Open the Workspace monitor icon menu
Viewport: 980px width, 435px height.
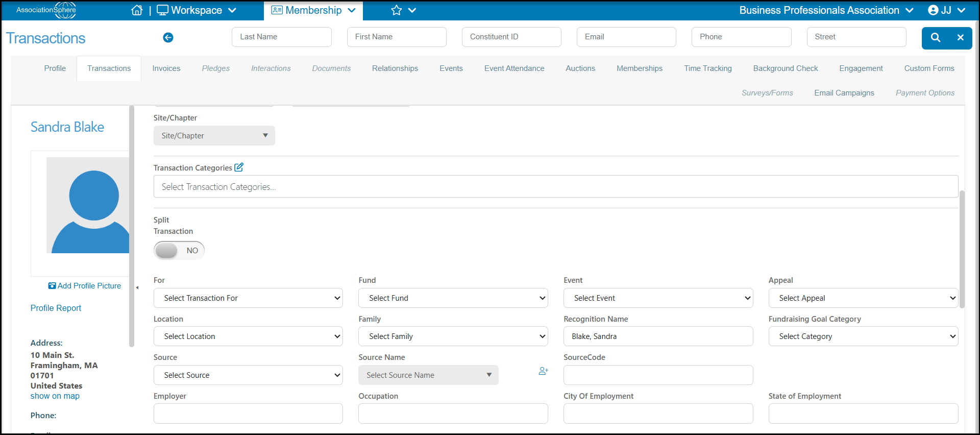pos(162,10)
